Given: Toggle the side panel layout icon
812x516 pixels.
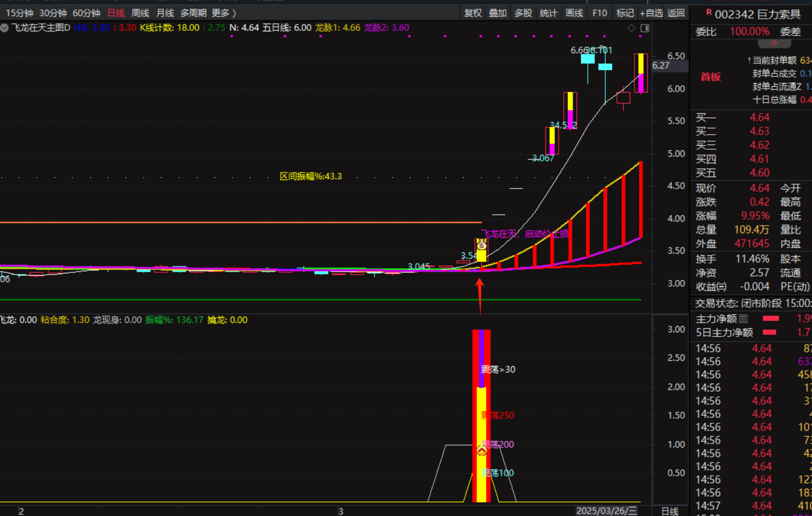Looking at the screenshot, I should point(645,28).
